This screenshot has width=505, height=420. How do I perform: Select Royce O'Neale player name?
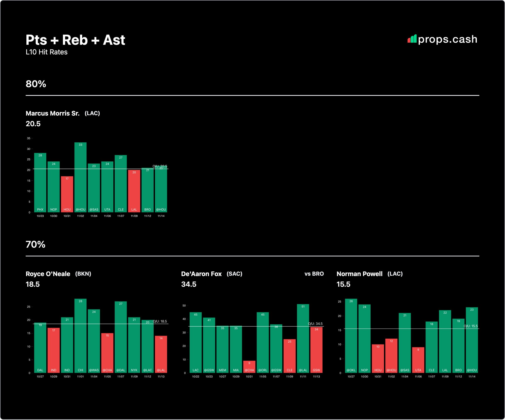[x=48, y=274]
